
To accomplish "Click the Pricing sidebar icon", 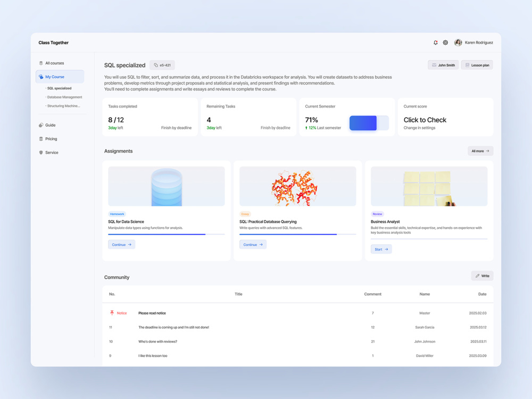I will coord(41,139).
